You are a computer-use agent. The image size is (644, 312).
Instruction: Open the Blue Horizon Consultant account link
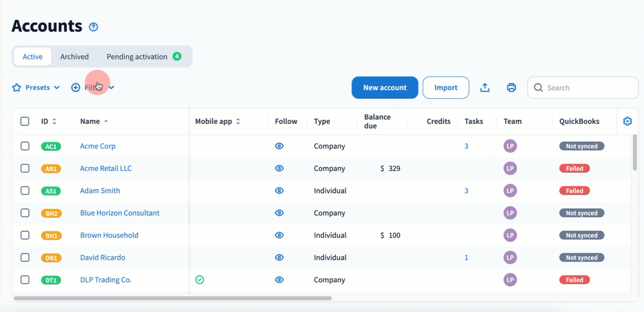pos(120,213)
